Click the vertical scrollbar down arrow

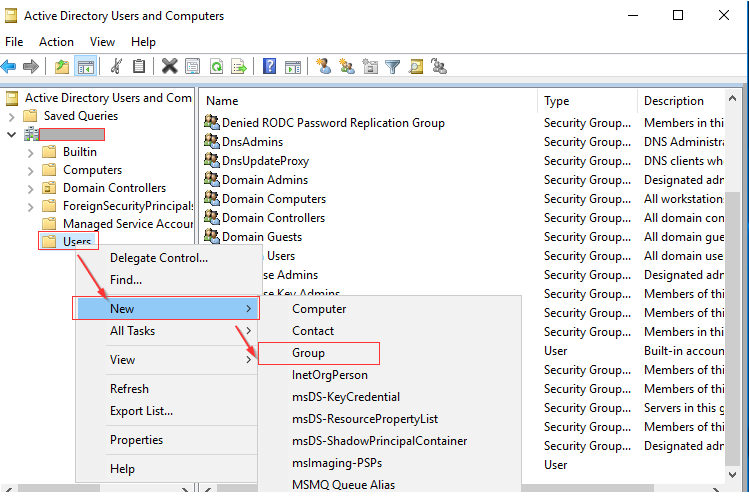[x=732, y=474]
